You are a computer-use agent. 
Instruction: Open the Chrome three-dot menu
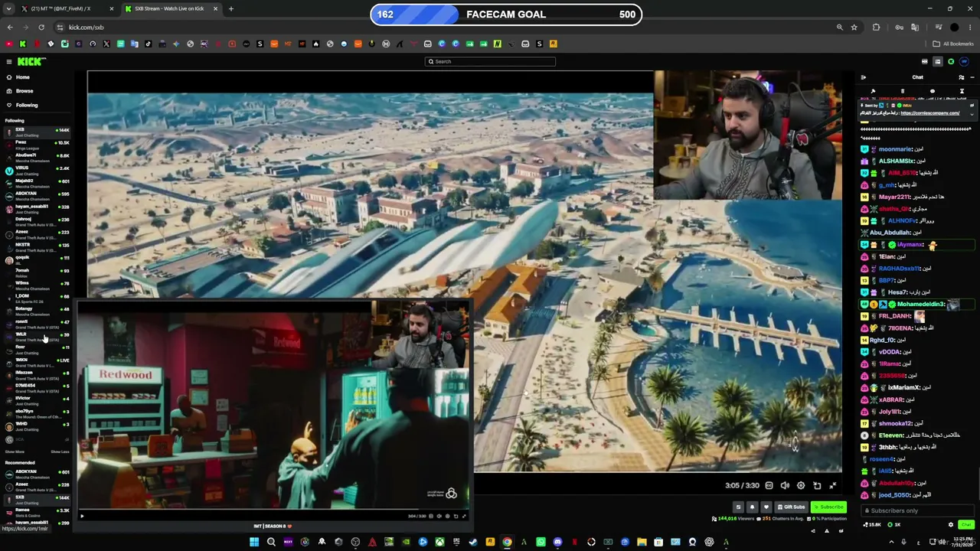tap(971, 27)
